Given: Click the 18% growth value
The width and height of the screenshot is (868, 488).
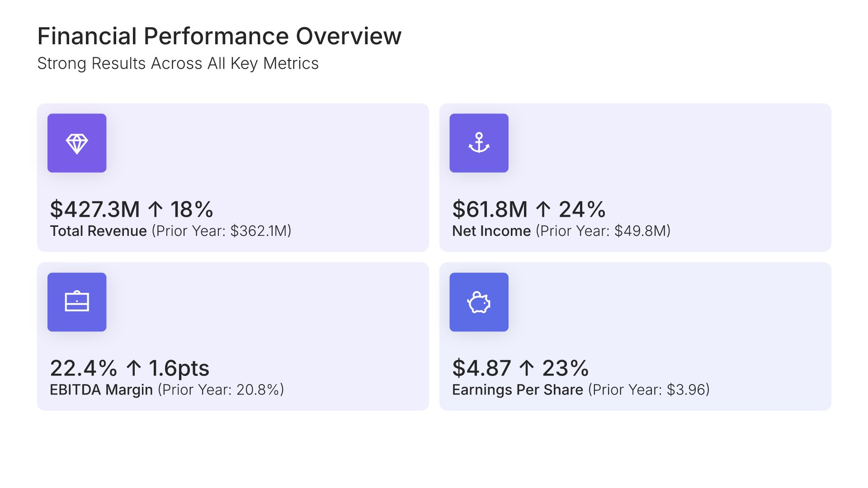Looking at the screenshot, I should coord(192,209).
